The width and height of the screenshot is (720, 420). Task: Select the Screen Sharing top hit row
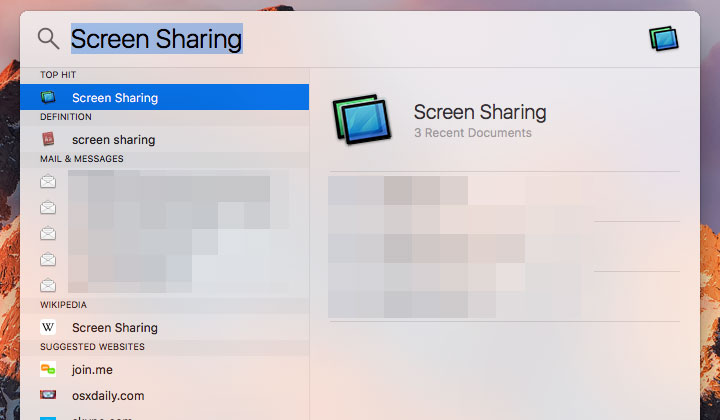coord(164,97)
